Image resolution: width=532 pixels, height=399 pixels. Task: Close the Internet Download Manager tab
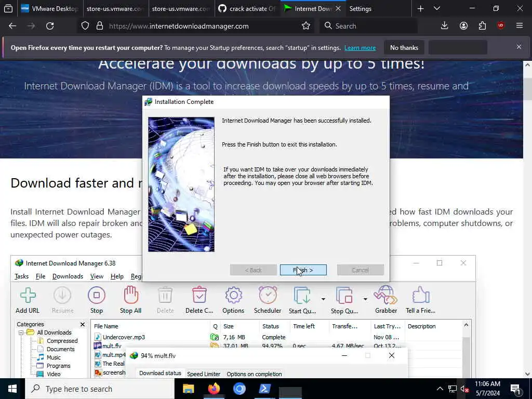click(338, 8)
